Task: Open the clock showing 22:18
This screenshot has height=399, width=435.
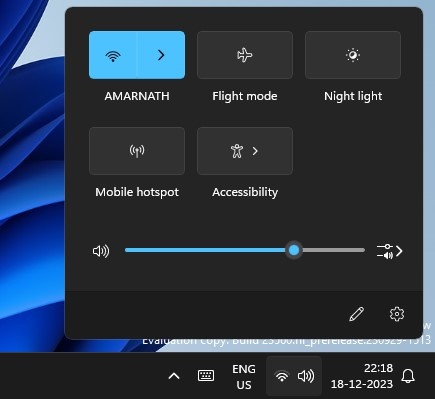Action: (362, 376)
